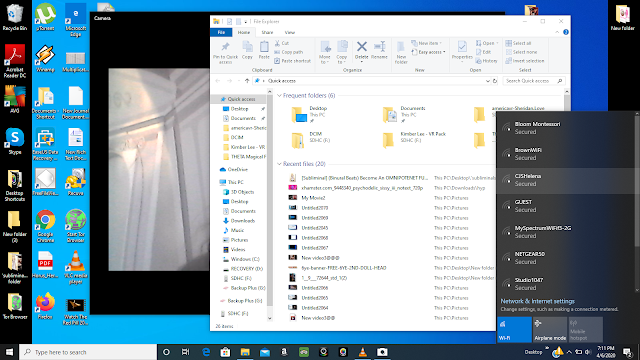Select the CJSHelena Wi-Fi network
This screenshot has width=640, height=360.
tap(566, 180)
